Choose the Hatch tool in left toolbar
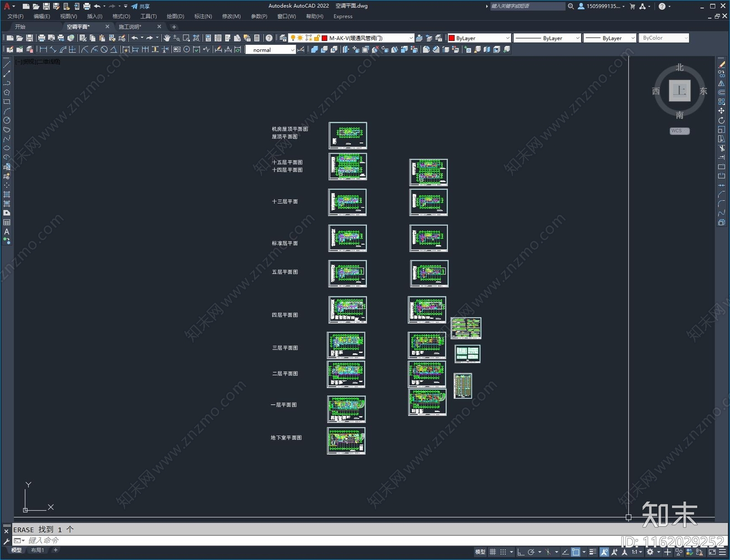Screen dimensions: 730x560 point(6,195)
